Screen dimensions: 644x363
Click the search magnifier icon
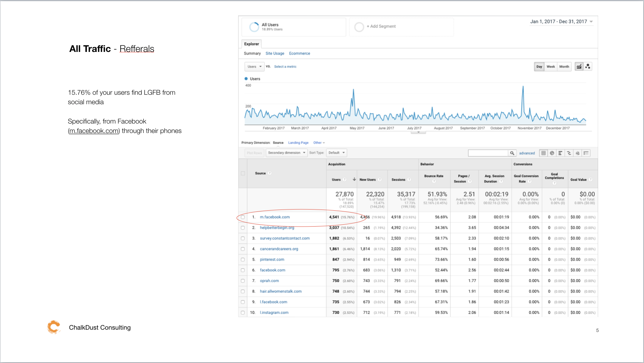pyautogui.click(x=512, y=153)
